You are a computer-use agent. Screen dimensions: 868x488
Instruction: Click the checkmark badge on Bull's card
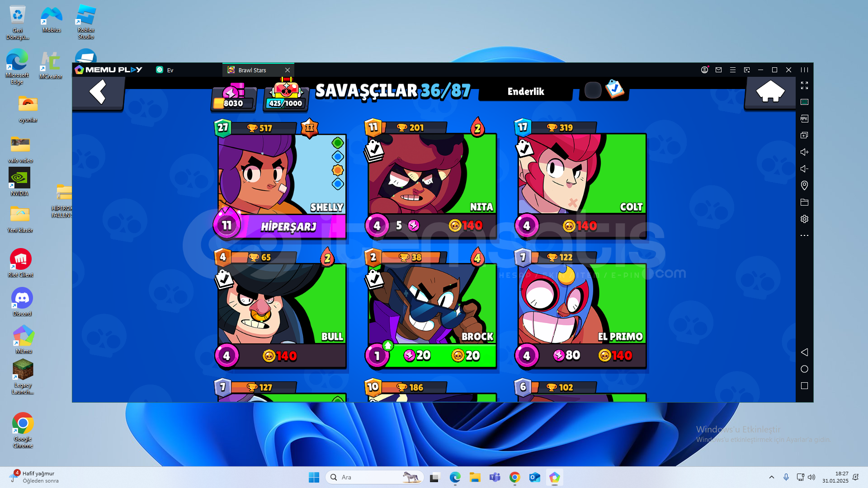[x=224, y=279]
